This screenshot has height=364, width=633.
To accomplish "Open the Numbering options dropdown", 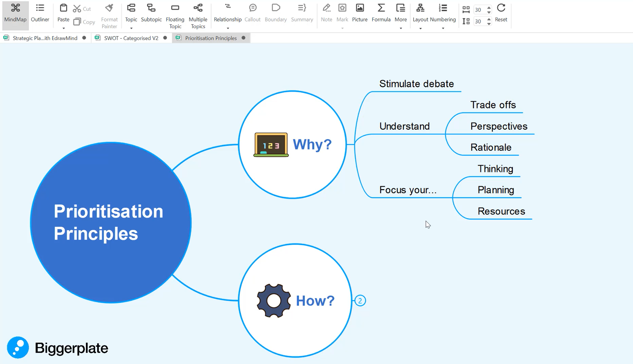I will (443, 27).
